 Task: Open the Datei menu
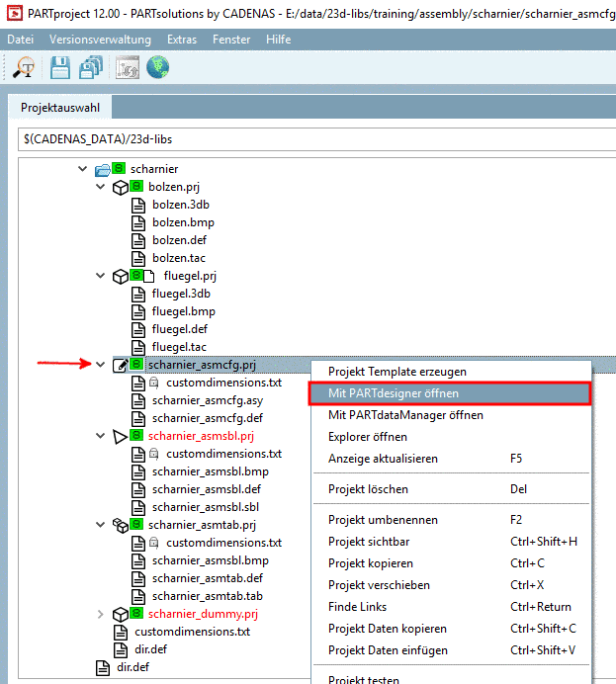20,40
